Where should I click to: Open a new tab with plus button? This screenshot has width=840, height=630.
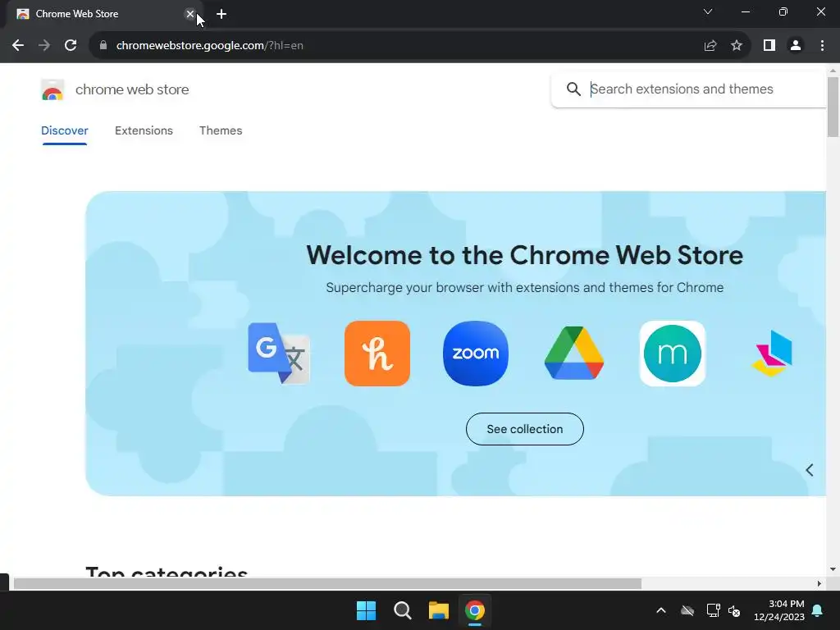tap(221, 15)
